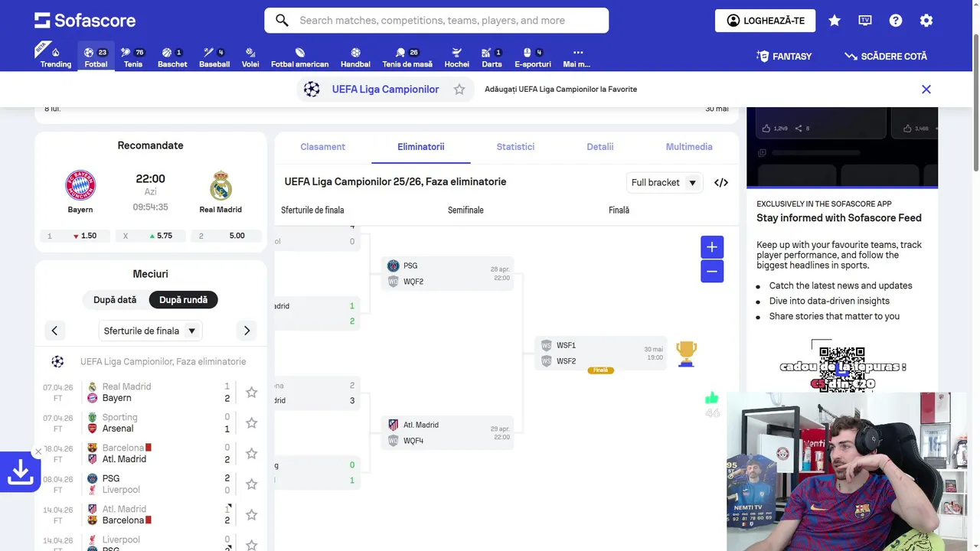
Task: Open the FANTASY link
Action: [783, 57]
